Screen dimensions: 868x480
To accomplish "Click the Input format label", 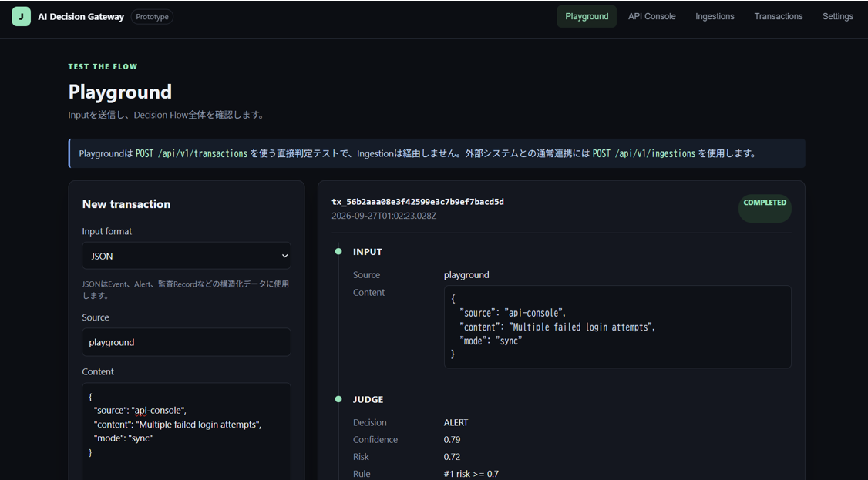I will [107, 231].
